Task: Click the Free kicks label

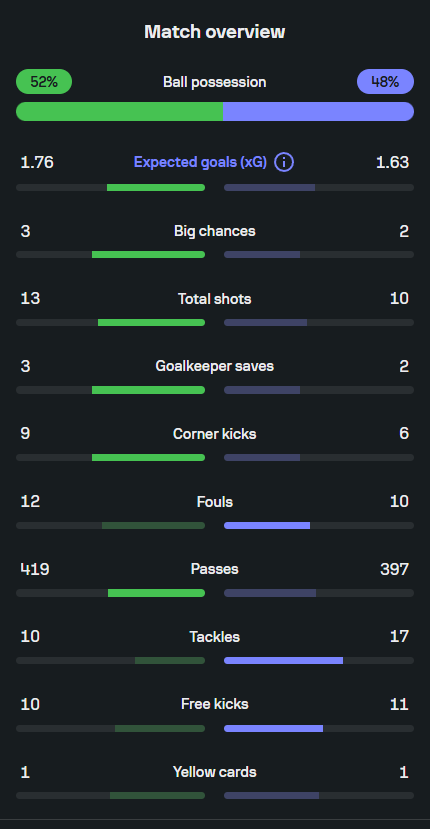Action: (215, 704)
